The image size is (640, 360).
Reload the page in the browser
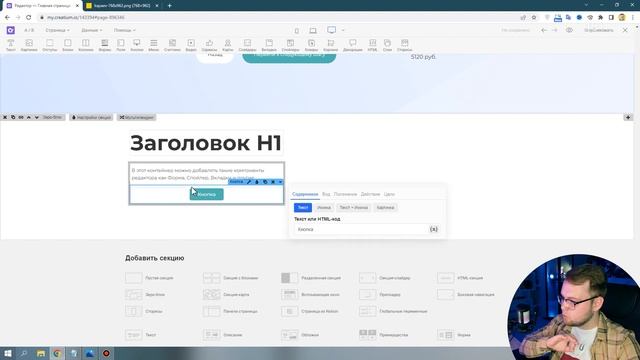coord(29,18)
